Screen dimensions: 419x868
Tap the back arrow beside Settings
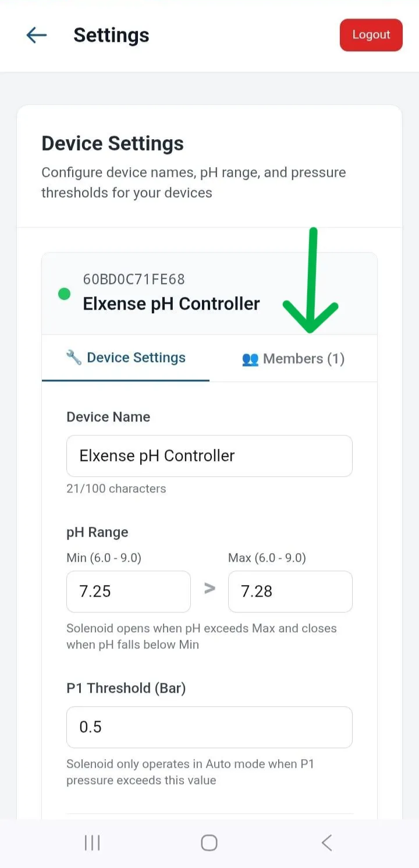click(37, 35)
